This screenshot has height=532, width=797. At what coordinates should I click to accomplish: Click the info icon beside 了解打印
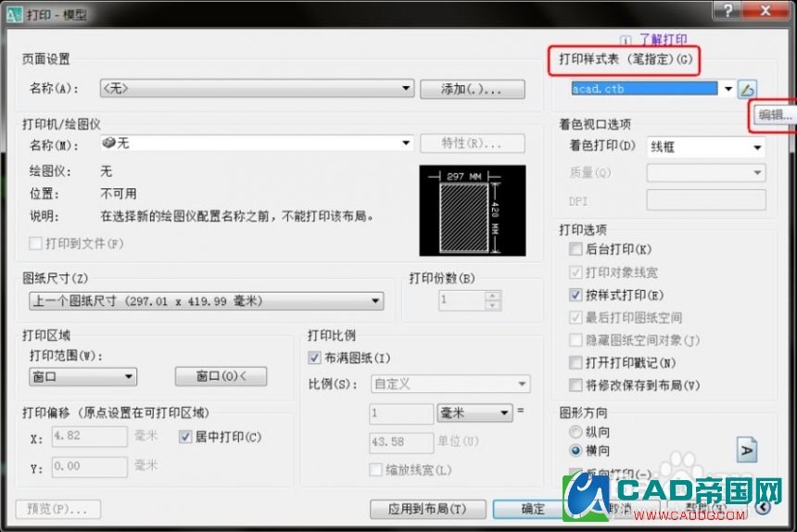(626, 40)
